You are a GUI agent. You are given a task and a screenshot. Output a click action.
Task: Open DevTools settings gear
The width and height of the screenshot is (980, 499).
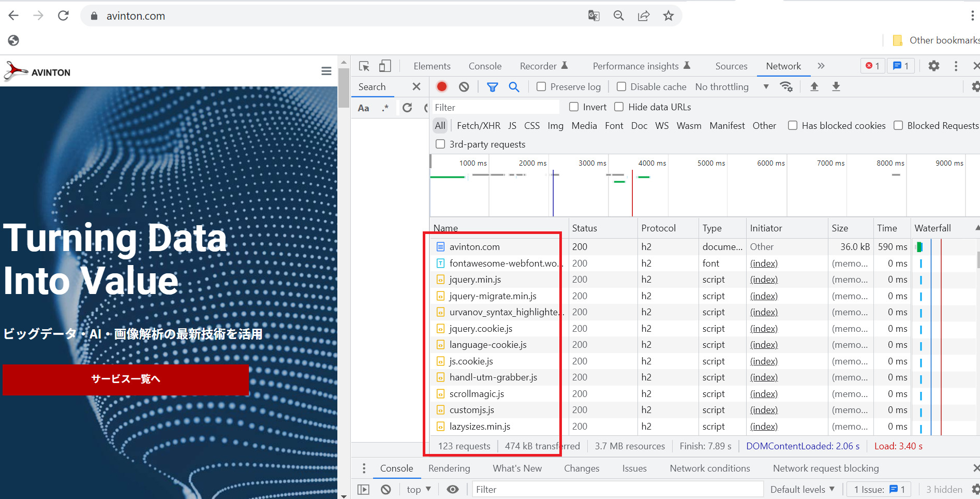933,66
